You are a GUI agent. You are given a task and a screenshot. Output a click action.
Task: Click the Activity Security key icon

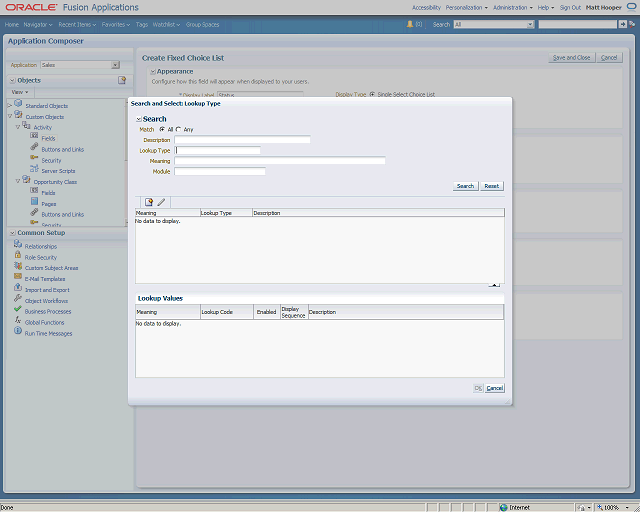[34, 158]
